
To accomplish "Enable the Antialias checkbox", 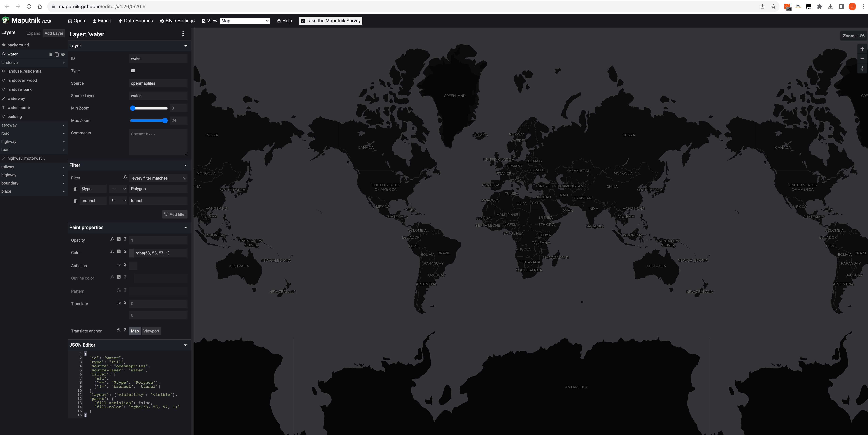I will point(133,266).
